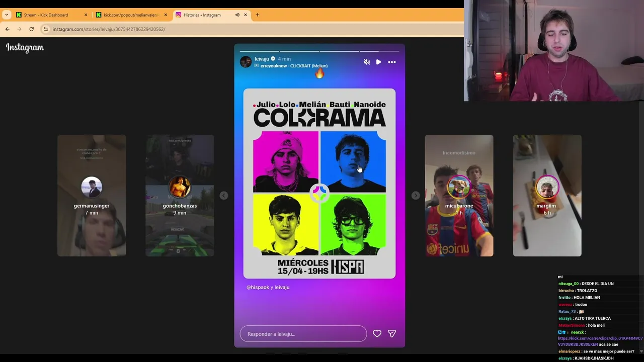Open the story more options menu
Image resolution: width=644 pixels, height=362 pixels.
392,62
